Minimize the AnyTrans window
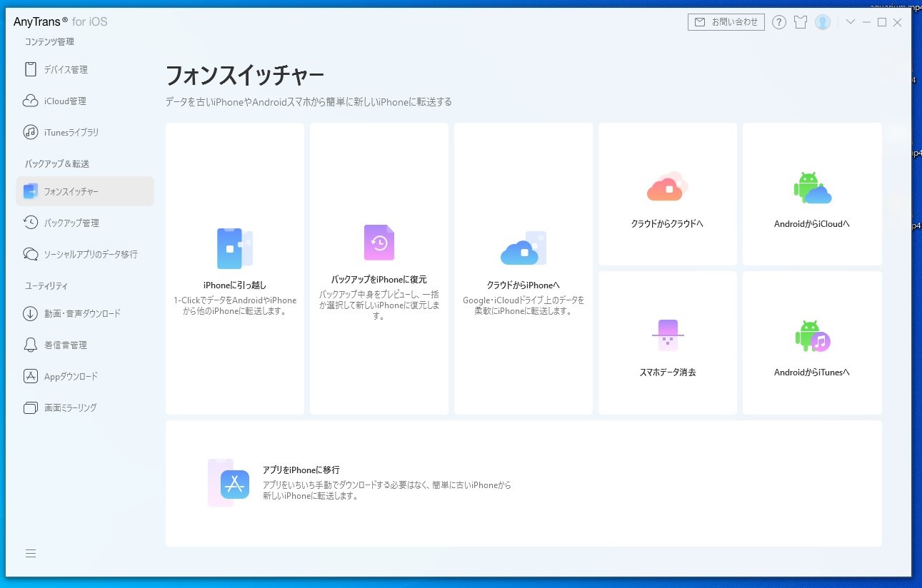 [x=866, y=22]
